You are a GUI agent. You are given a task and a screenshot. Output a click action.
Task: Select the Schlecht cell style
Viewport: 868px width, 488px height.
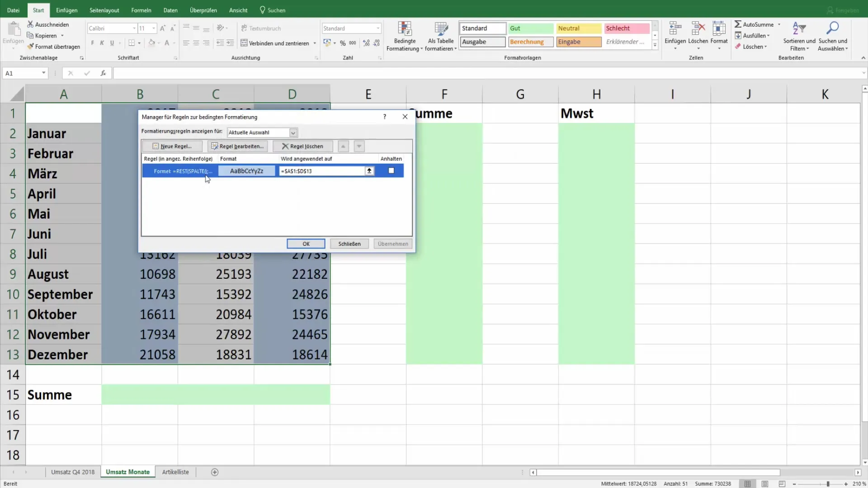point(626,28)
